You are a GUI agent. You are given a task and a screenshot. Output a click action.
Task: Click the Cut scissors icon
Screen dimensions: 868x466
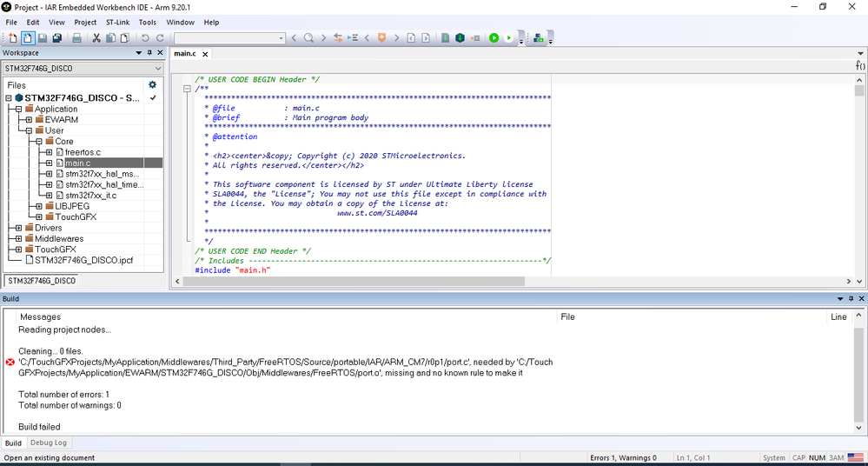96,38
